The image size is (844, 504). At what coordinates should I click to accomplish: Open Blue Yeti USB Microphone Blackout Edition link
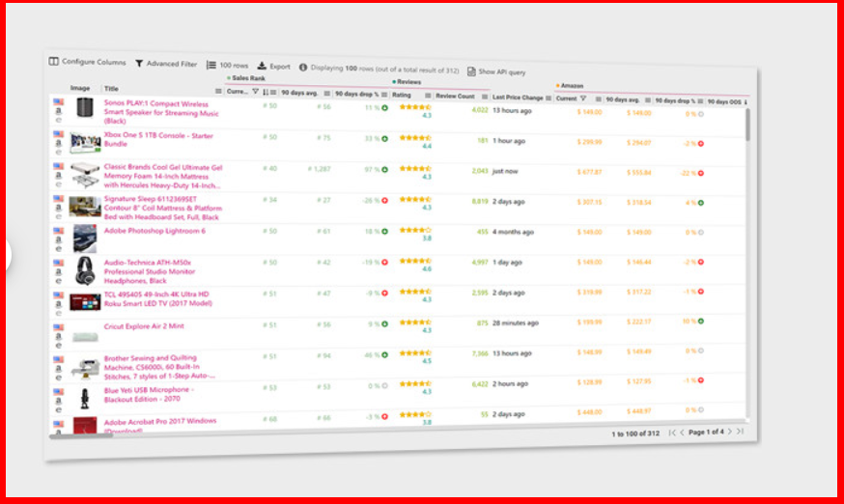point(149,394)
